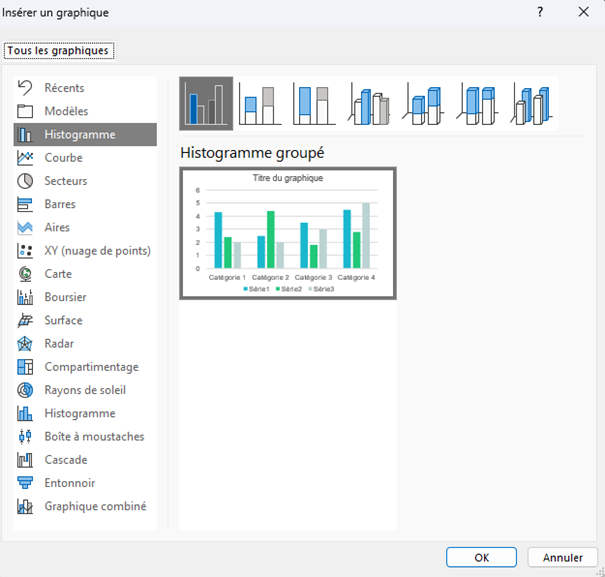605x577 pixels.
Task: Click the Secteurs category label
Action: tap(66, 181)
